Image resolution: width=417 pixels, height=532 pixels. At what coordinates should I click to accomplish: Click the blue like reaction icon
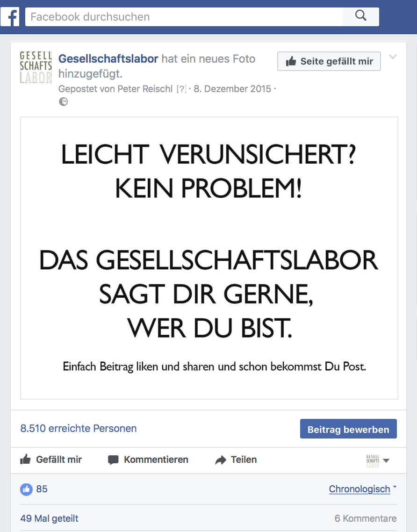pyautogui.click(x=27, y=489)
